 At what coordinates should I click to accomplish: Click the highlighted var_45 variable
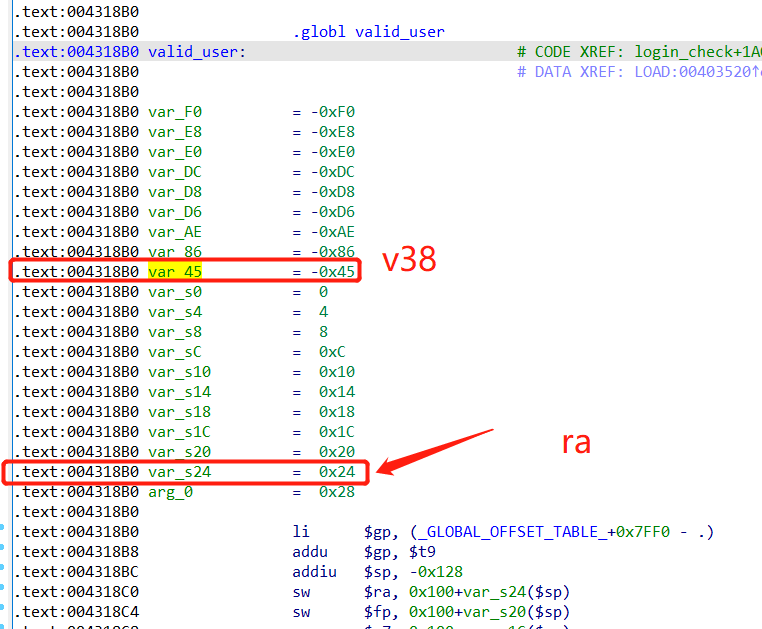[x=175, y=272]
